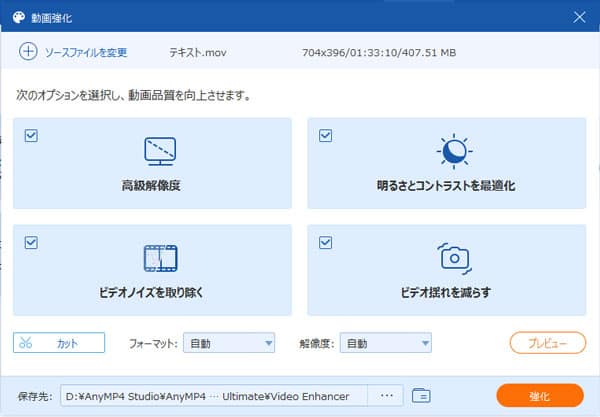
Task: Click the 明るさとコントラストを最適化 label
Action: (446, 186)
